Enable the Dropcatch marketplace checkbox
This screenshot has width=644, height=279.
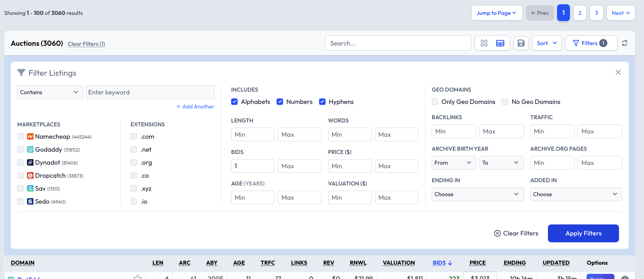20,175
